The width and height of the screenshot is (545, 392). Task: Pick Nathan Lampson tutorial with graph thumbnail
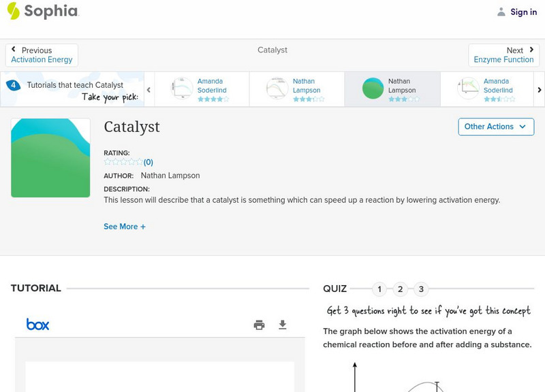[x=296, y=89]
